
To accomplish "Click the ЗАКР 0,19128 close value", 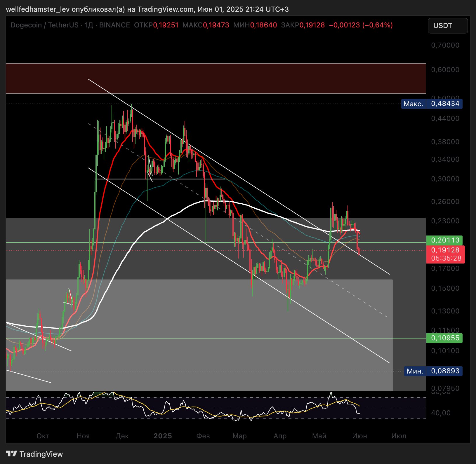I will pyautogui.click(x=303, y=25).
